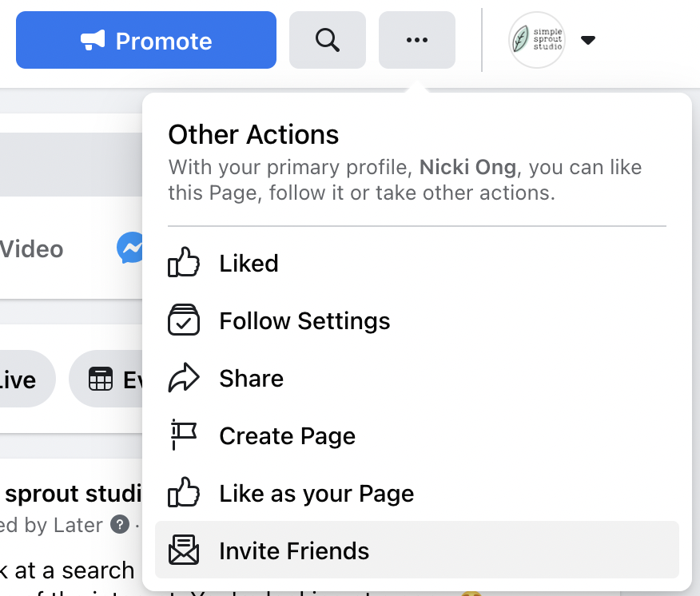Click the Like as your Page thumb icon
This screenshot has width=700, height=596.
(184, 494)
